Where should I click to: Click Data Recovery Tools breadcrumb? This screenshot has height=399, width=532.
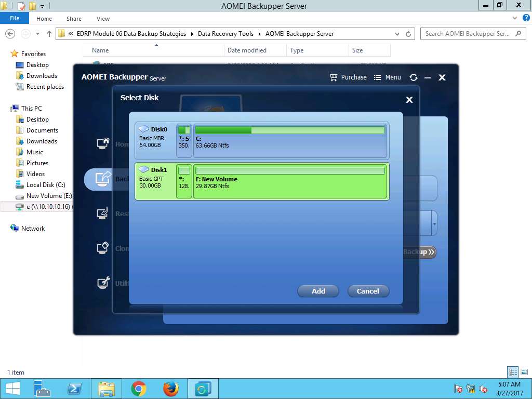coord(225,34)
